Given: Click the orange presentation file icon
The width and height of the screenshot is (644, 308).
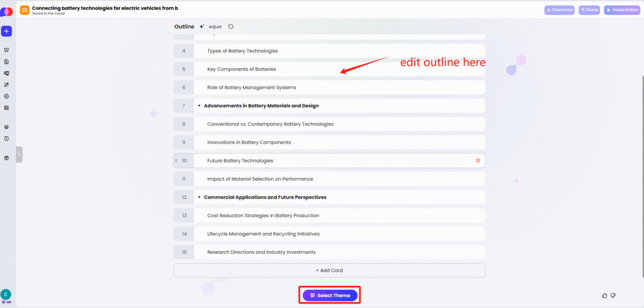Looking at the screenshot, I should 25,10.
